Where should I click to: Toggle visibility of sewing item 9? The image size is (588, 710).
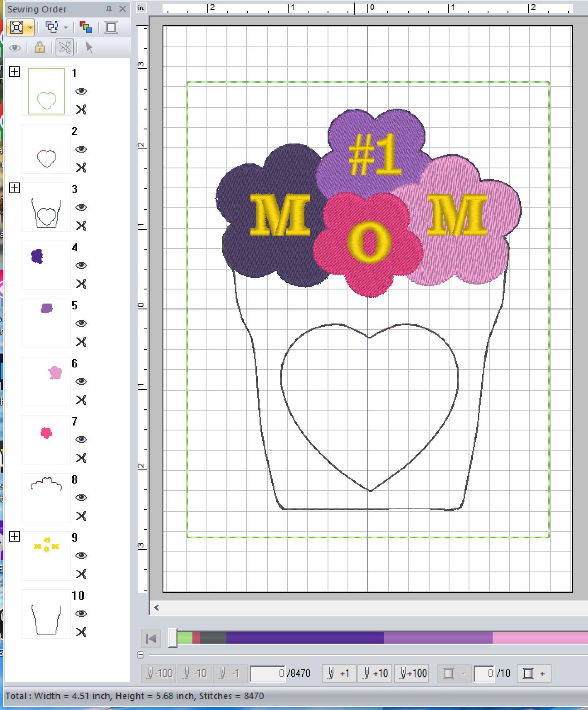pos(81,556)
